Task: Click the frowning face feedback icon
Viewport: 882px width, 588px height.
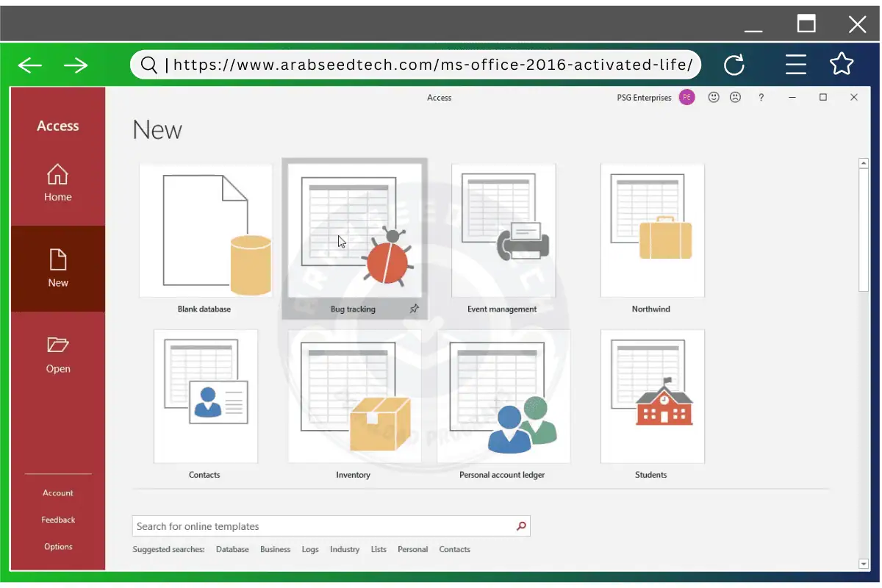Action: click(735, 97)
